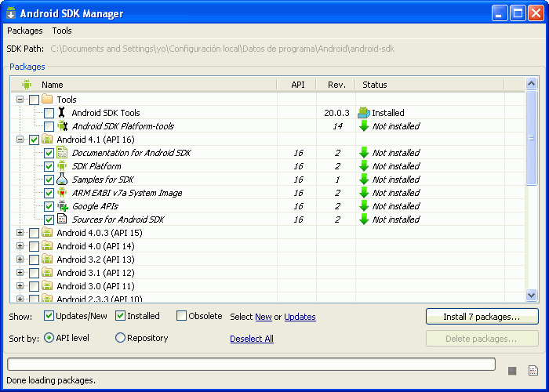Uncheck the Android 4.1 (API 16) checkbox

pyautogui.click(x=34, y=140)
